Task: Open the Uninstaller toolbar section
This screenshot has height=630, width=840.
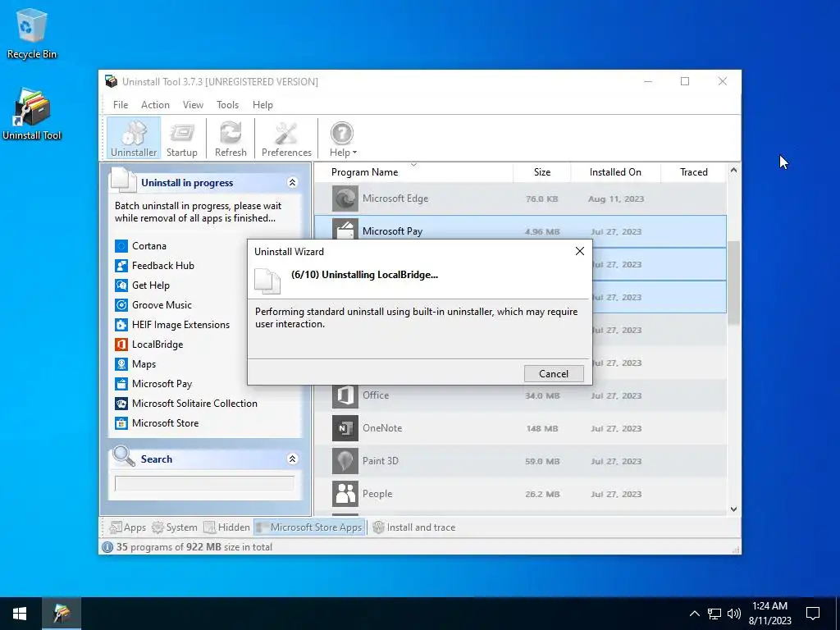Action: point(134,138)
